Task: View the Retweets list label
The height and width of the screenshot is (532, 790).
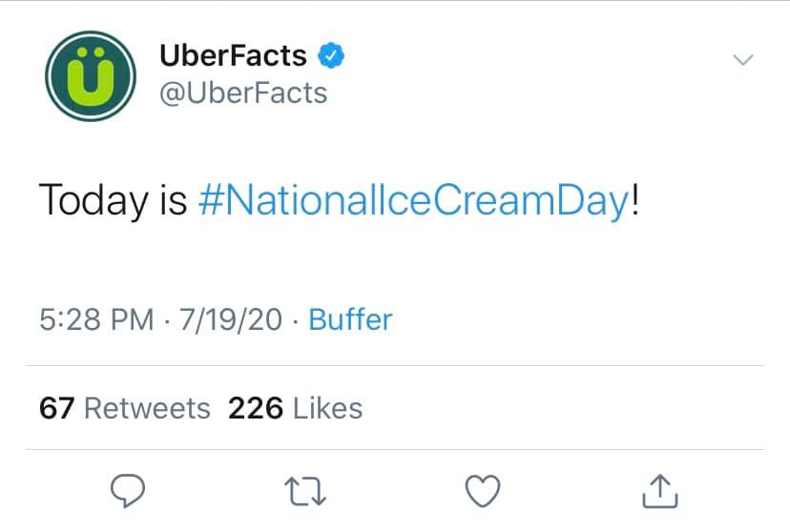Action: tap(147, 408)
